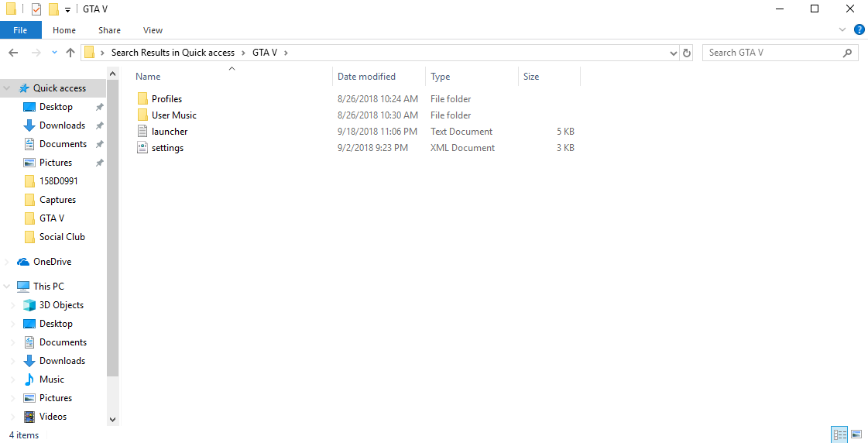Sort by the Type column header
The image size is (868, 443).
point(440,77)
